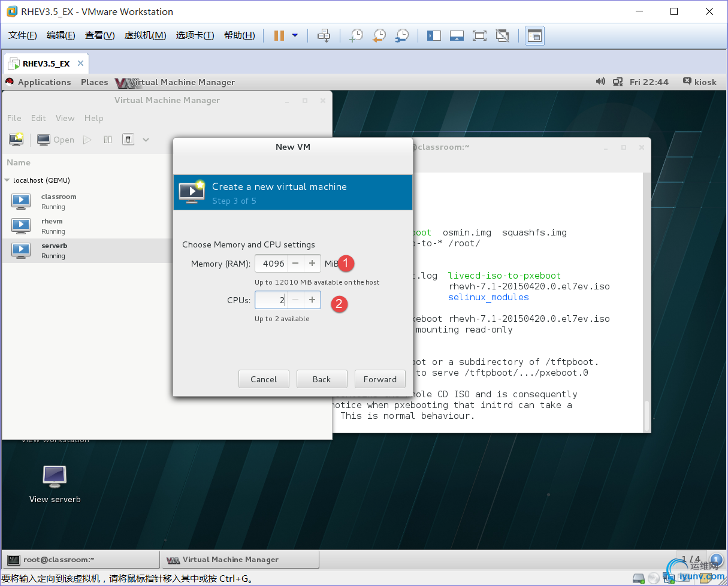Click inside the CPUs input field
Screen dimensions: 728x586
[271, 300]
